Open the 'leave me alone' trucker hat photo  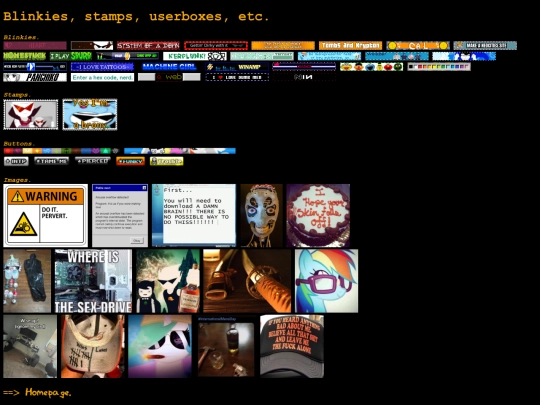tap(292, 346)
